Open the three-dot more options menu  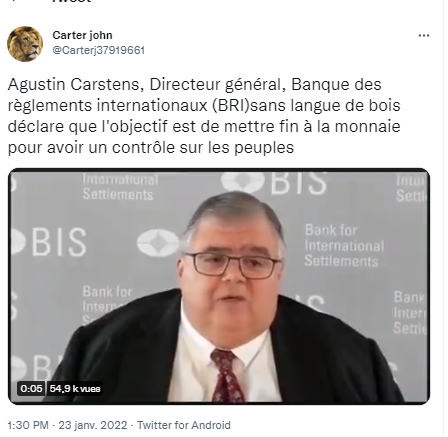(424, 35)
